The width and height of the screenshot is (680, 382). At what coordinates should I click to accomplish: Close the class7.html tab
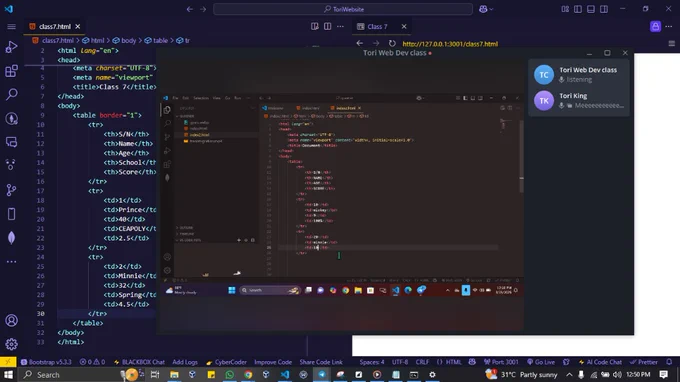tap(78, 26)
